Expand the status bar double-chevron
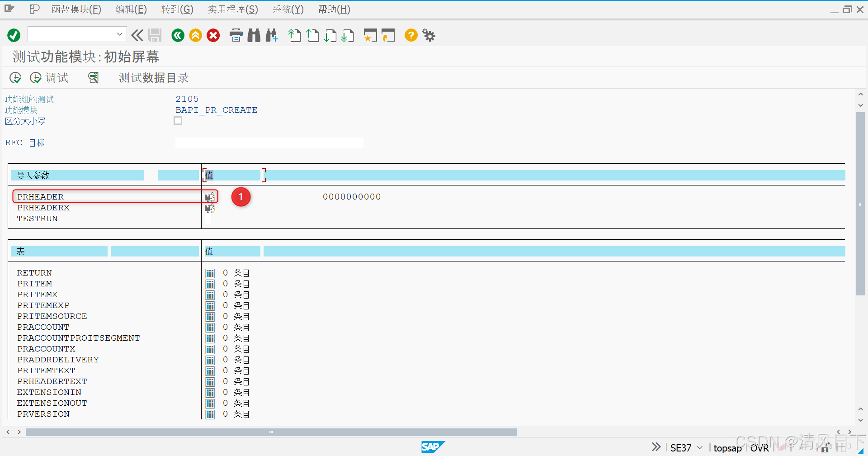The height and width of the screenshot is (456, 868). (656, 447)
